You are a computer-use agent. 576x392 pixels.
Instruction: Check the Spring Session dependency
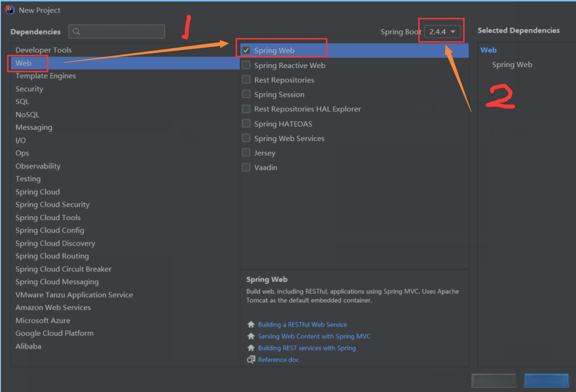coord(246,95)
